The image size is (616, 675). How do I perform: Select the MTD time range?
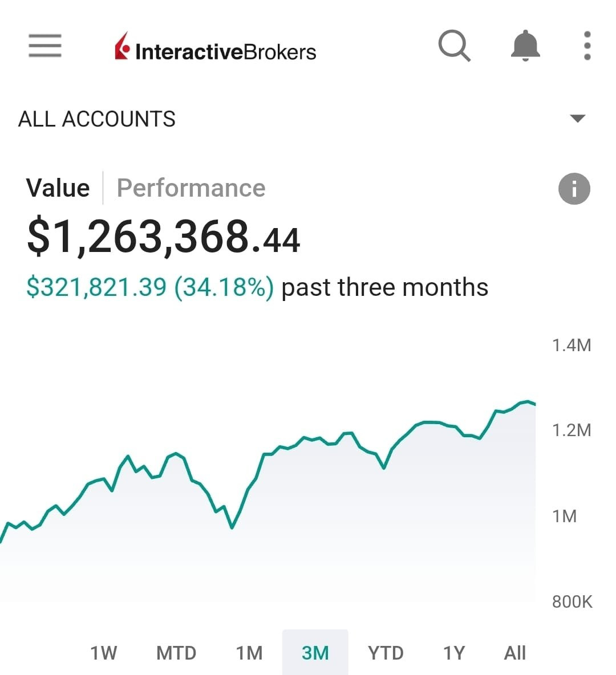[176, 653]
